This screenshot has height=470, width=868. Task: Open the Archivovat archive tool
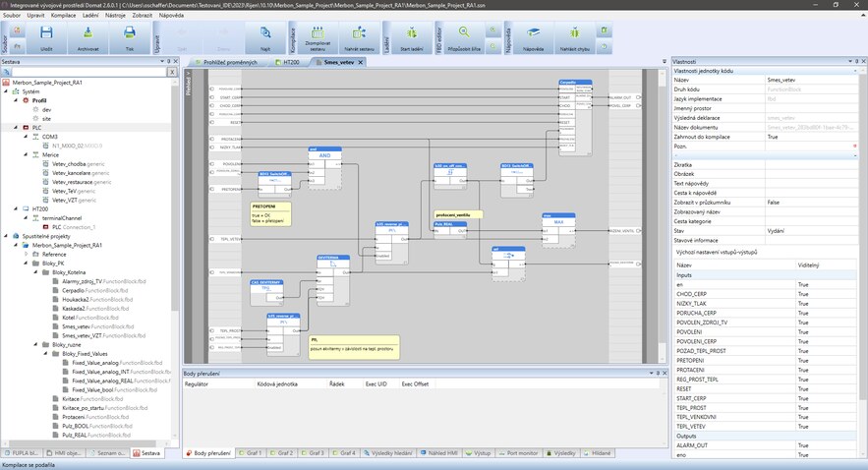87,36
